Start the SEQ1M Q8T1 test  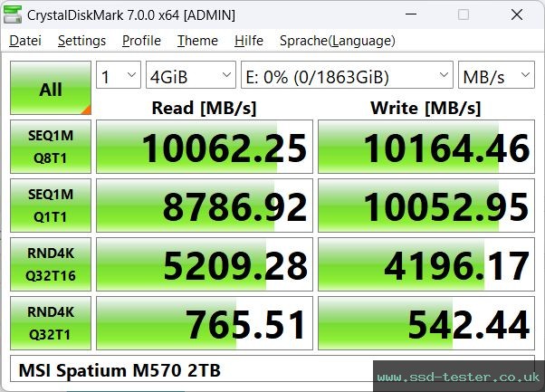51,147
